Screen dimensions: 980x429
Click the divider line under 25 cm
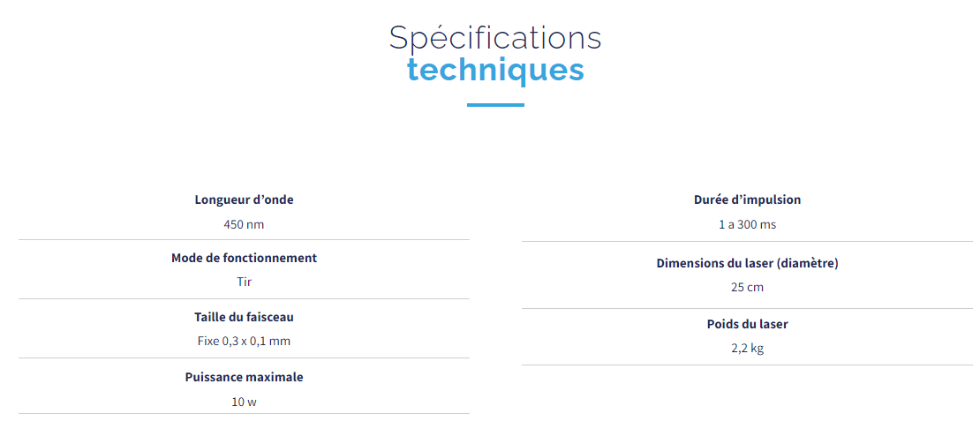(x=747, y=308)
